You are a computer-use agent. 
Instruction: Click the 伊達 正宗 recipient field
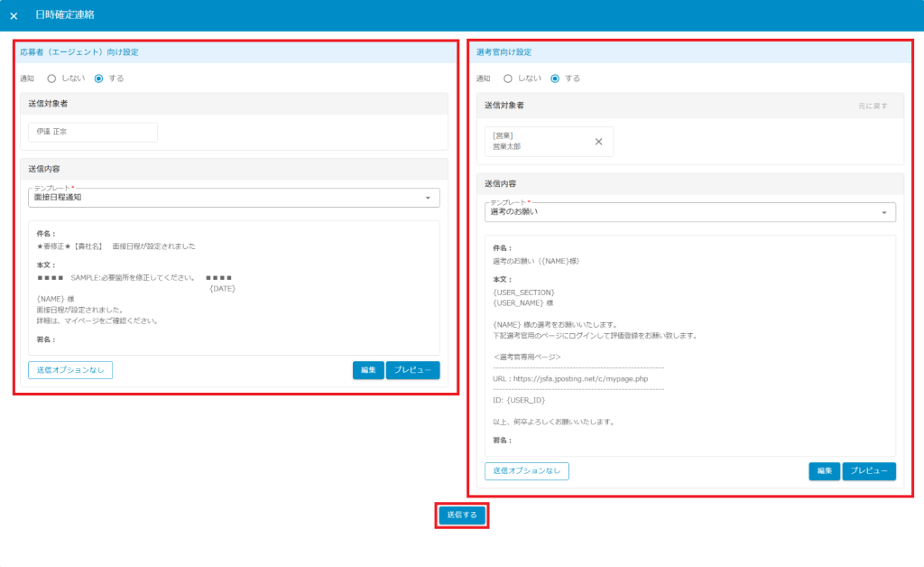(x=93, y=132)
